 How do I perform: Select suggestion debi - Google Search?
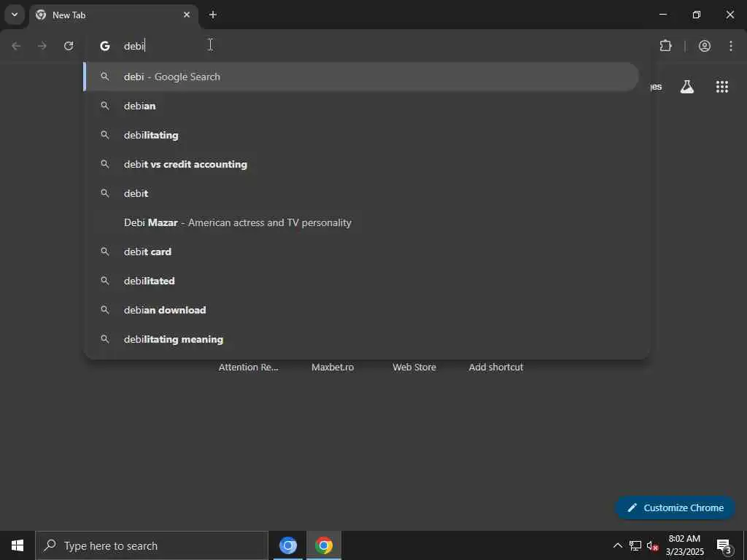coord(361,77)
